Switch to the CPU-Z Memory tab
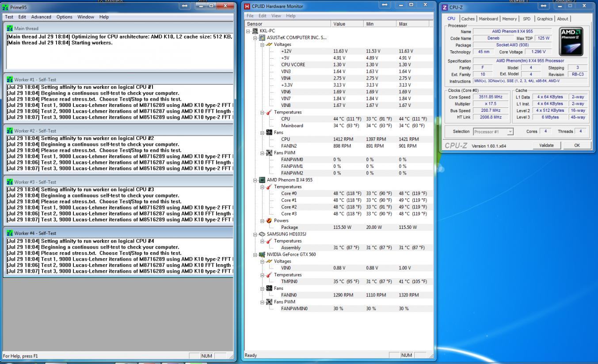This screenshot has width=598, height=364. [509, 19]
